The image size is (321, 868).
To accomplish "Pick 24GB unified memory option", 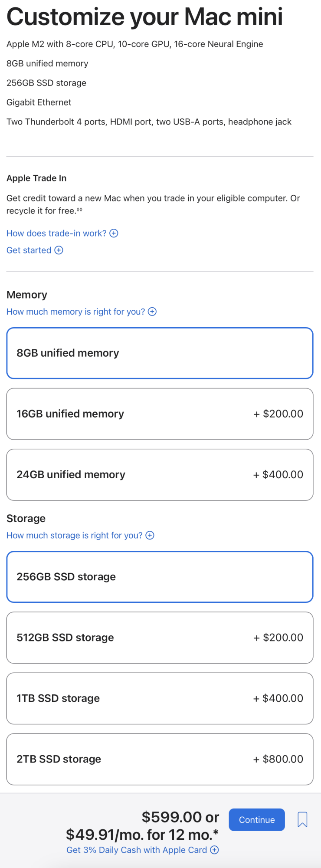I will click(160, 475).
